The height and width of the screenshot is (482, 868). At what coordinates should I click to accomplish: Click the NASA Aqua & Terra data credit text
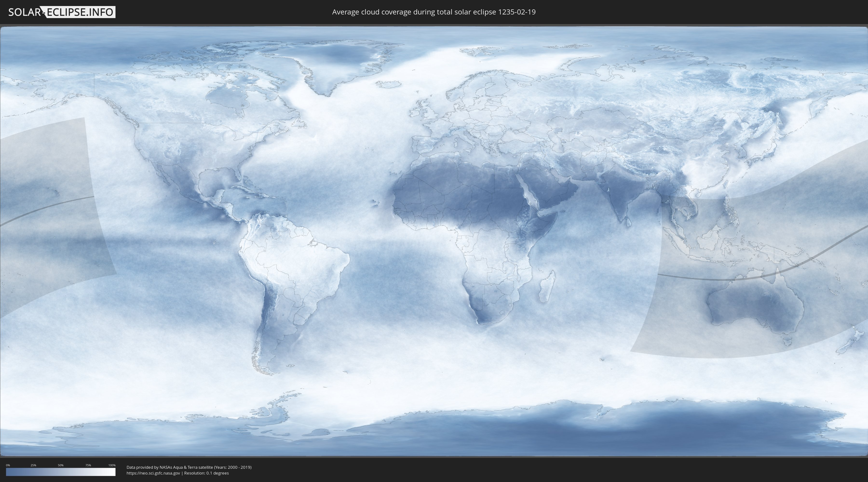tap(189, 467)
